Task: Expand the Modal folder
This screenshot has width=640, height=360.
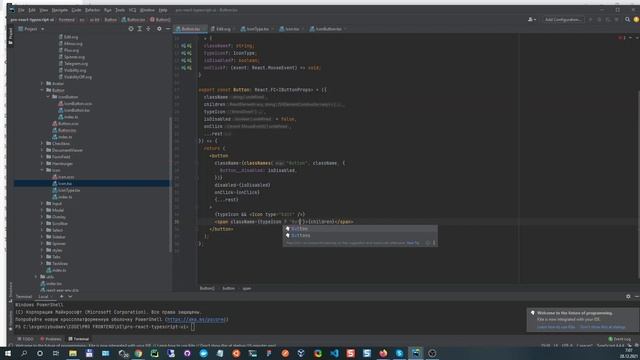Action: (x=42, y=210)
